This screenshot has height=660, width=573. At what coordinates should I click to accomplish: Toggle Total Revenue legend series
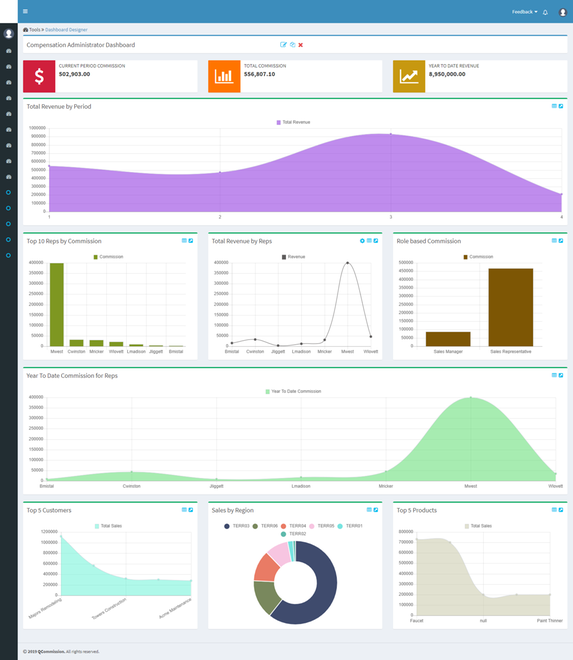293,122
